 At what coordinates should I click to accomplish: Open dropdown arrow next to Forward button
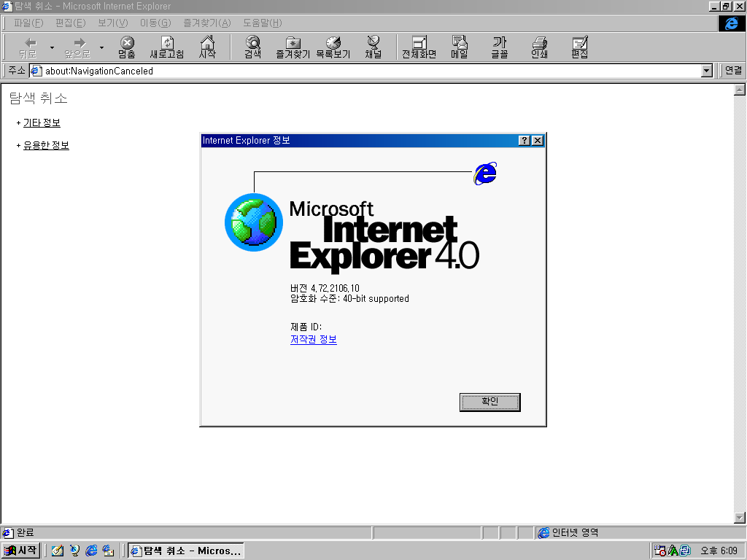click(x=101, y=47)
